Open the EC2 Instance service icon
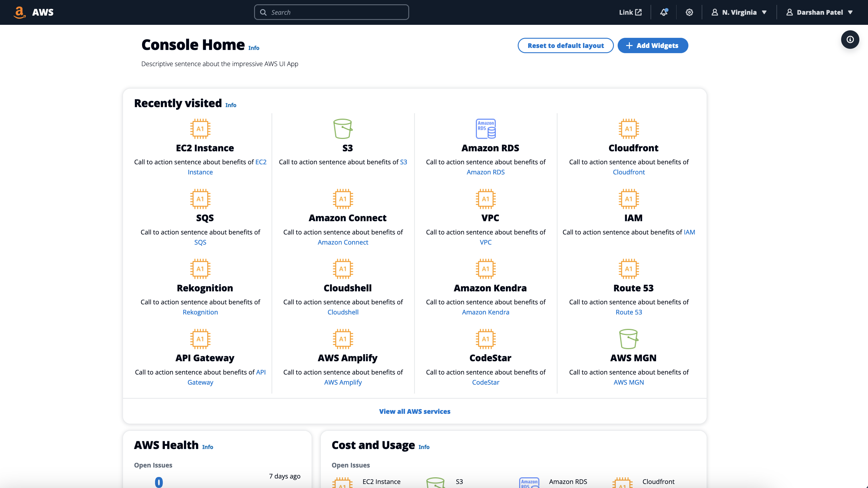Viewport: 868px width, 488px height. [200, 129]
